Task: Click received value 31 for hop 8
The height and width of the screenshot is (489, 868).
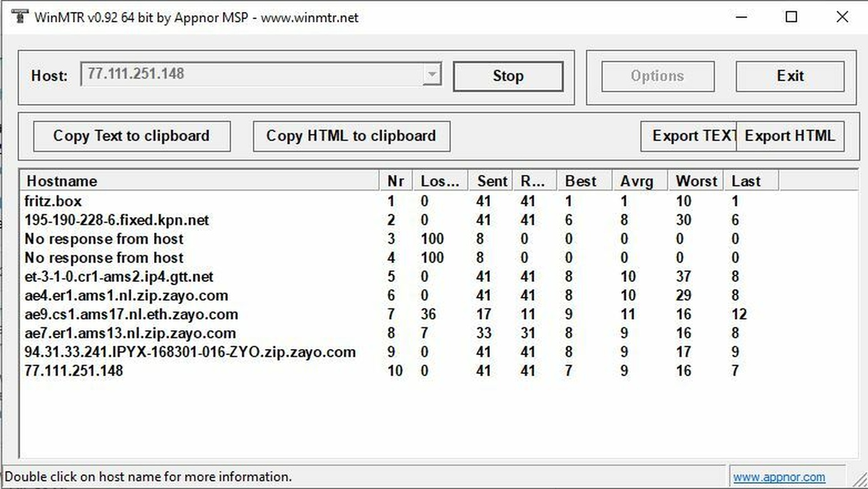Action: pyautogui.click(x=528, y=333)
